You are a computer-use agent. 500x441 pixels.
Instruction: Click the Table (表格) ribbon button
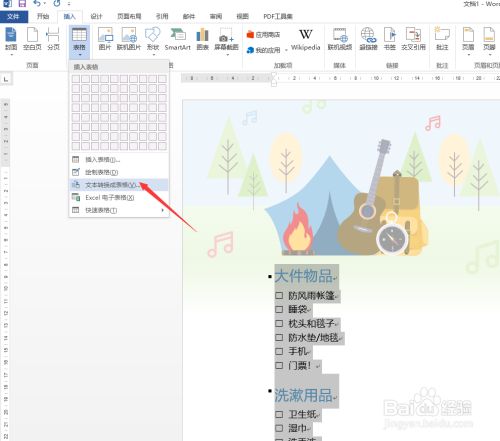tap(79, 41)
